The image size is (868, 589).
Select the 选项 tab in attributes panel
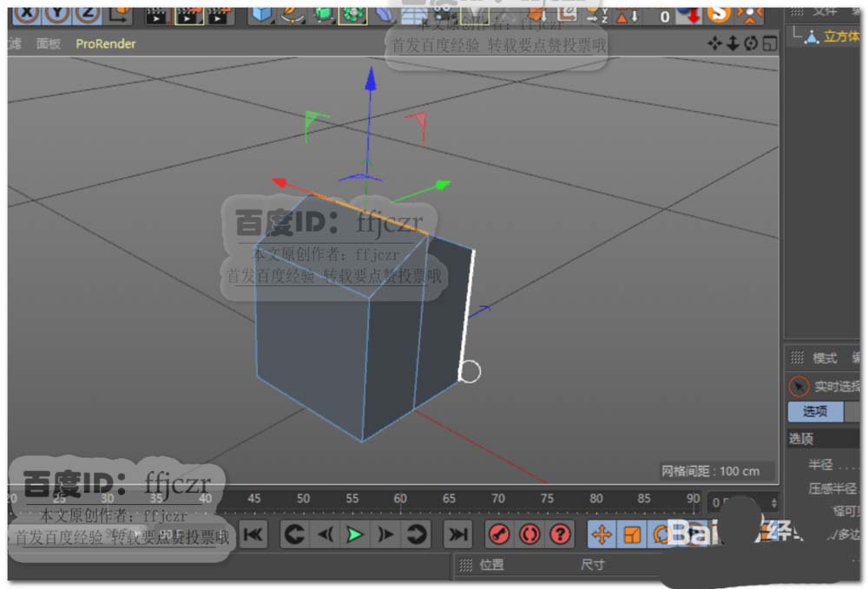815,411
